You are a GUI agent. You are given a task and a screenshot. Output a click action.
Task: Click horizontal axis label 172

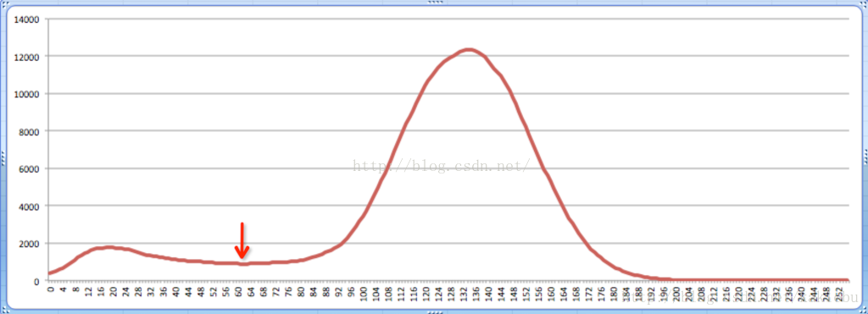point(589,293)
